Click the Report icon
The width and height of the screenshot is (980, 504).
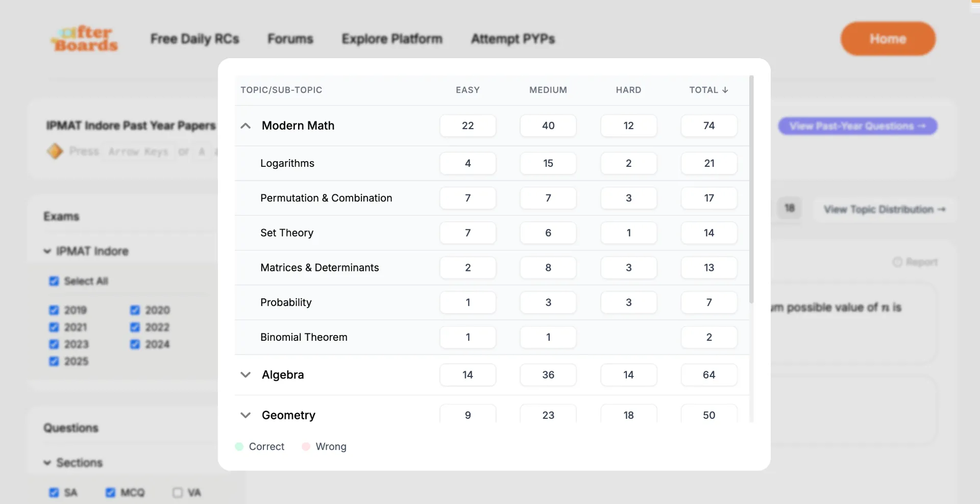click(x=897, y=262)
